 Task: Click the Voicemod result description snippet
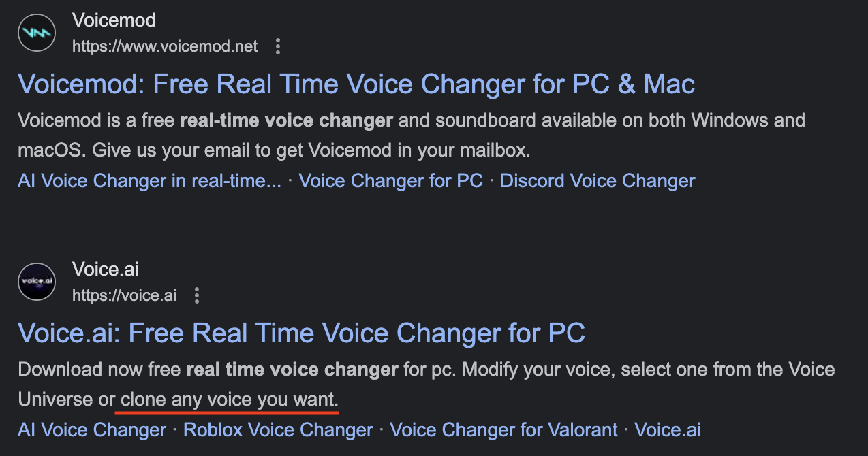point(411,135)
